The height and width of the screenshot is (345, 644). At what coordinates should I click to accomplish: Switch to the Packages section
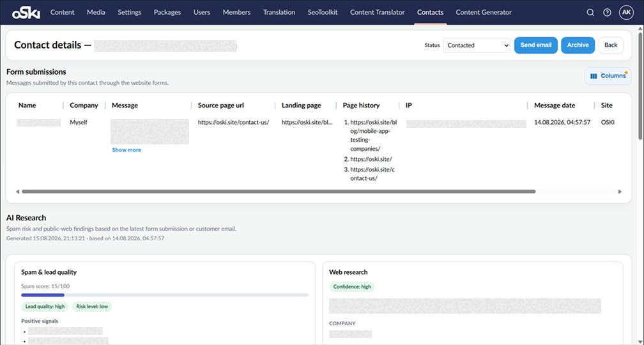167,12
